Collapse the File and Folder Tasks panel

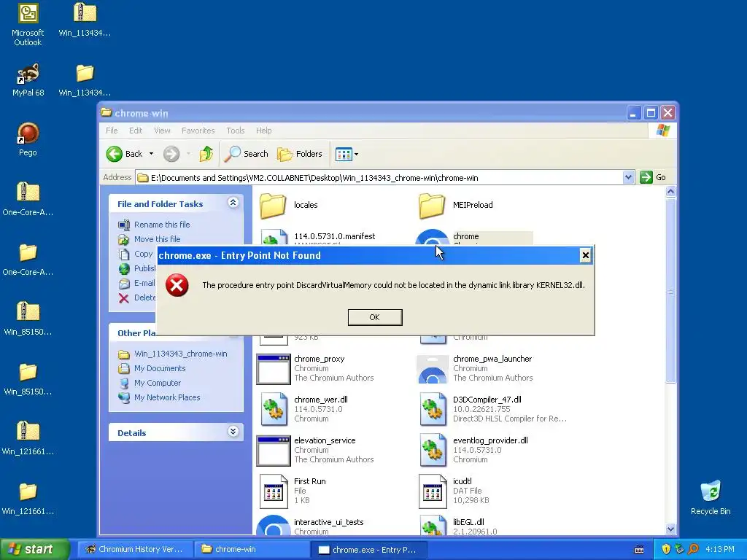click(233, 203)
